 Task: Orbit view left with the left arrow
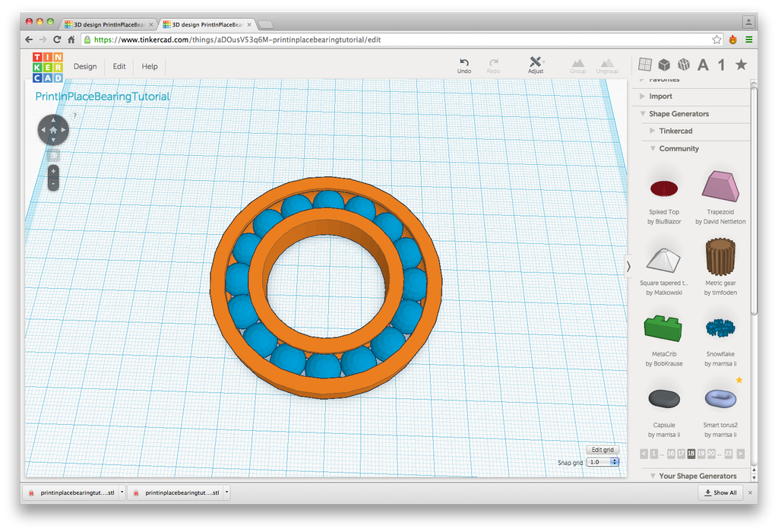[43, 130]
